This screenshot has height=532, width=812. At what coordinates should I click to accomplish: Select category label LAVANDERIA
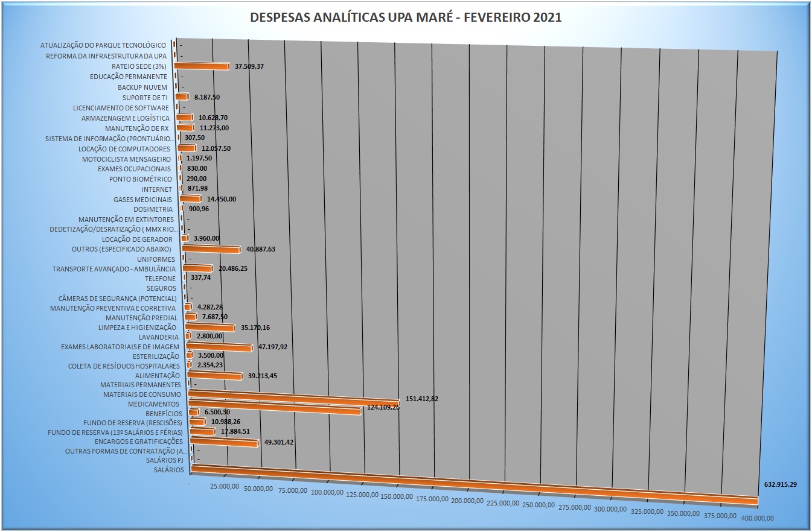159,337
